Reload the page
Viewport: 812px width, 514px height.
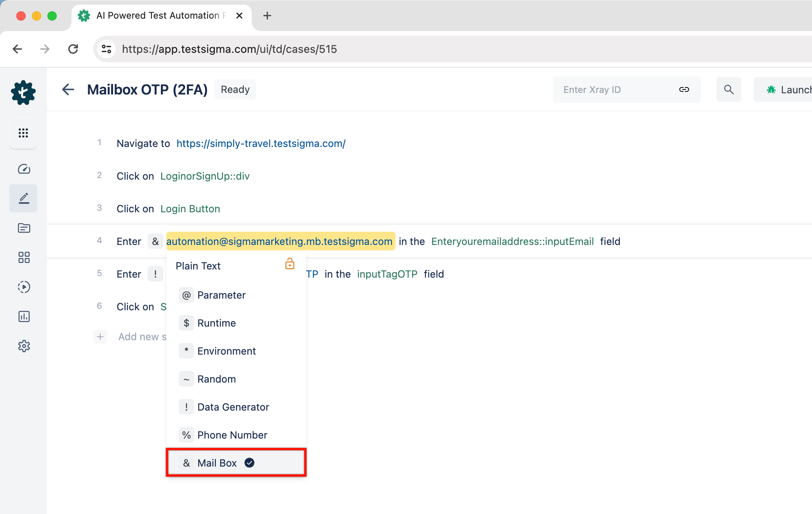click(x=73, y=49)
